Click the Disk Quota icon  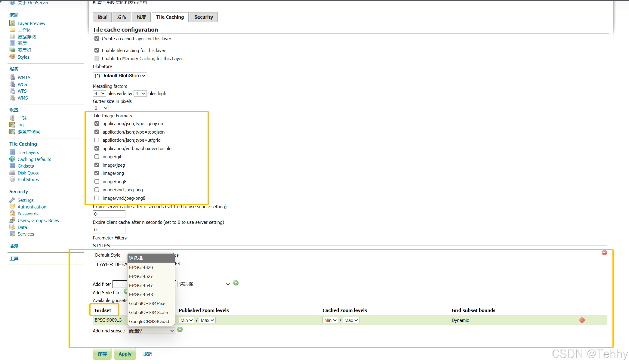coord(12,173)
